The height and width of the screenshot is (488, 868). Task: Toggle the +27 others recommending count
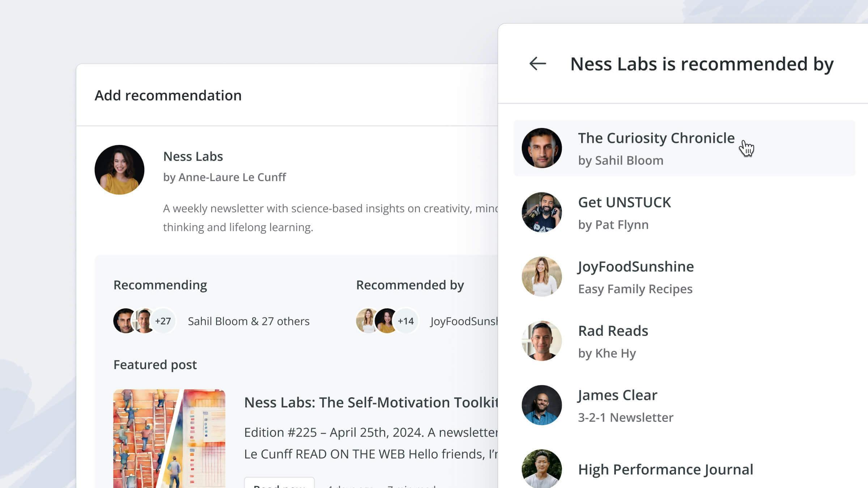163,321
